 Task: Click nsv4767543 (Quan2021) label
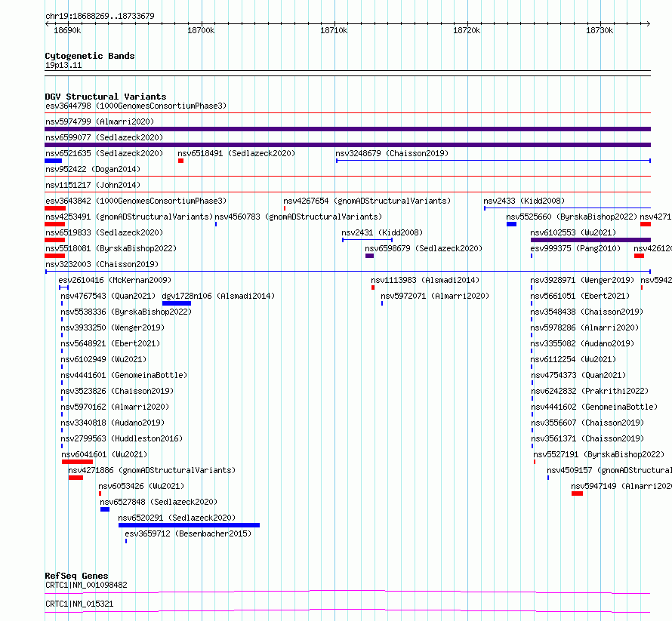pos(108,296)
